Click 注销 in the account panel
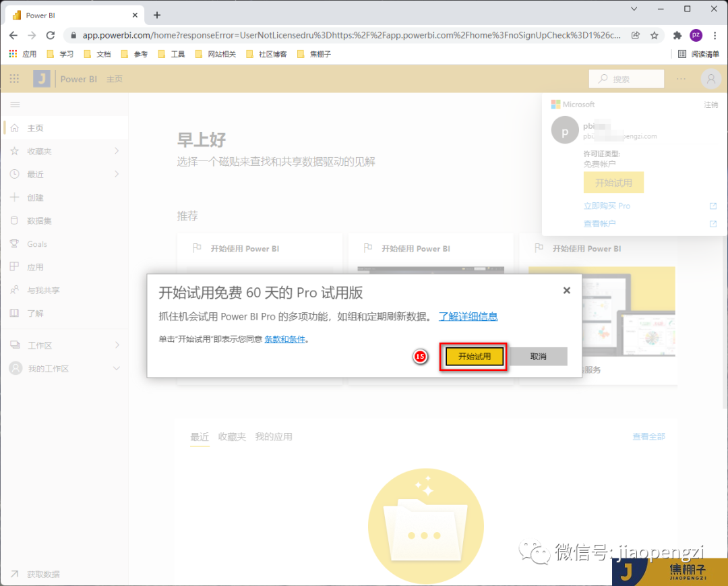The width and height of the screenshot is (728, 586). [x=710, y=105]
